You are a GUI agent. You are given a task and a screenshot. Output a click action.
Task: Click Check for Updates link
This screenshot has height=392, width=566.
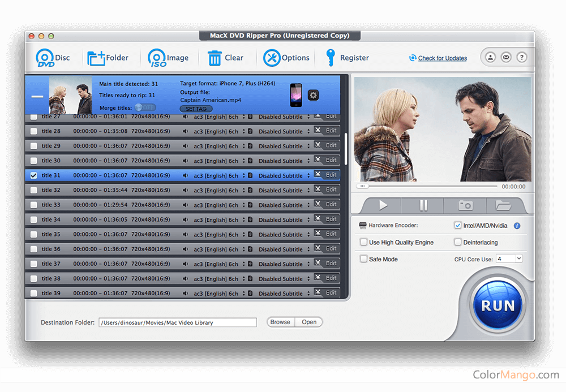pyautogui.click(x=443, y=58)
